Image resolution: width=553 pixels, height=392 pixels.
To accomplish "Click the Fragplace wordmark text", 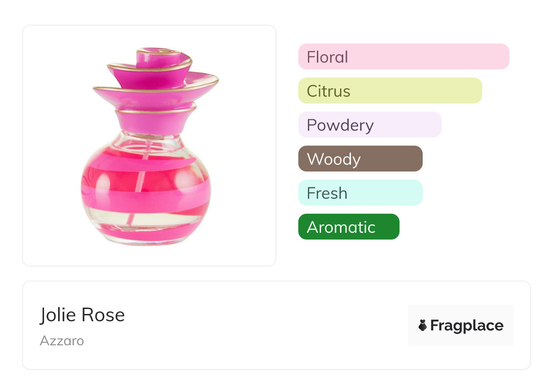I will point(467,325).
